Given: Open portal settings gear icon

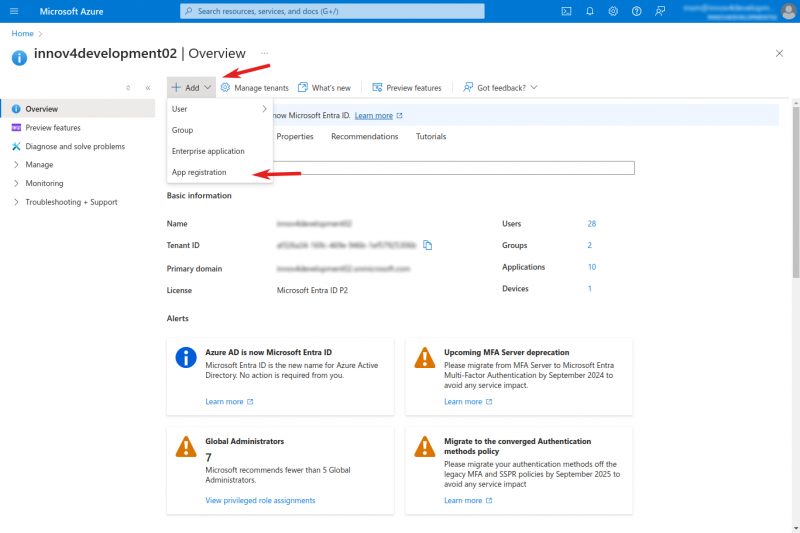Looking at the screenshot, I should 613,11.
